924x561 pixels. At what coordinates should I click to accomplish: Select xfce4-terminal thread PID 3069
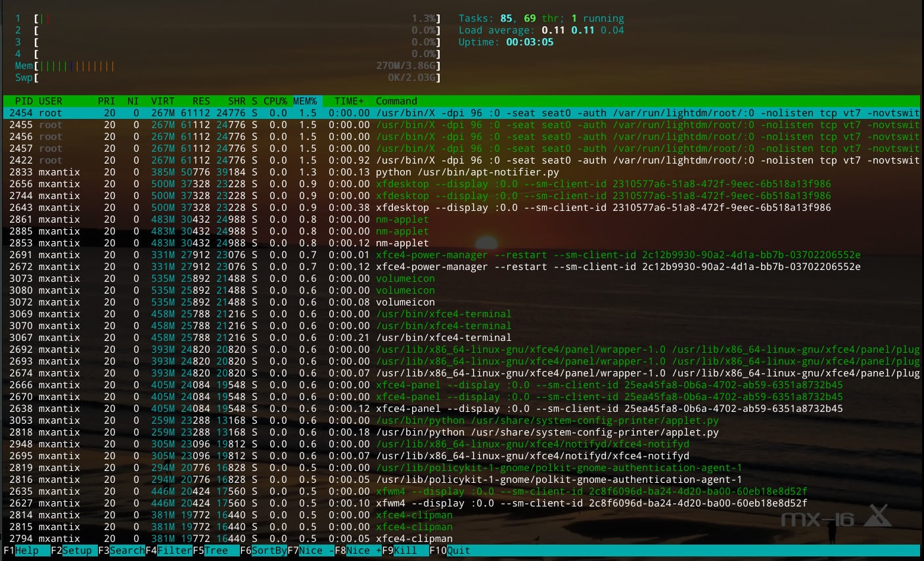(461, 314)
